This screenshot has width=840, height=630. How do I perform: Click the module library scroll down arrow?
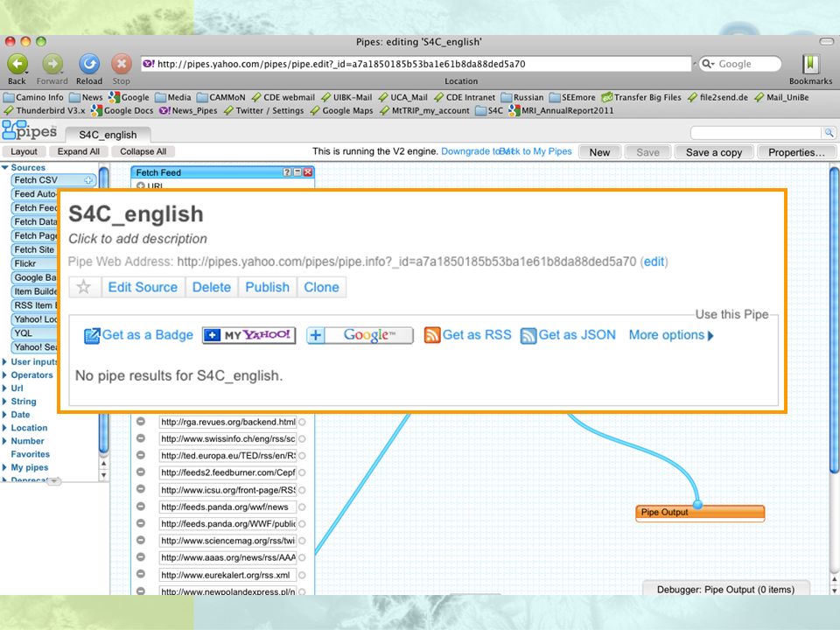[x=104, y=474]
